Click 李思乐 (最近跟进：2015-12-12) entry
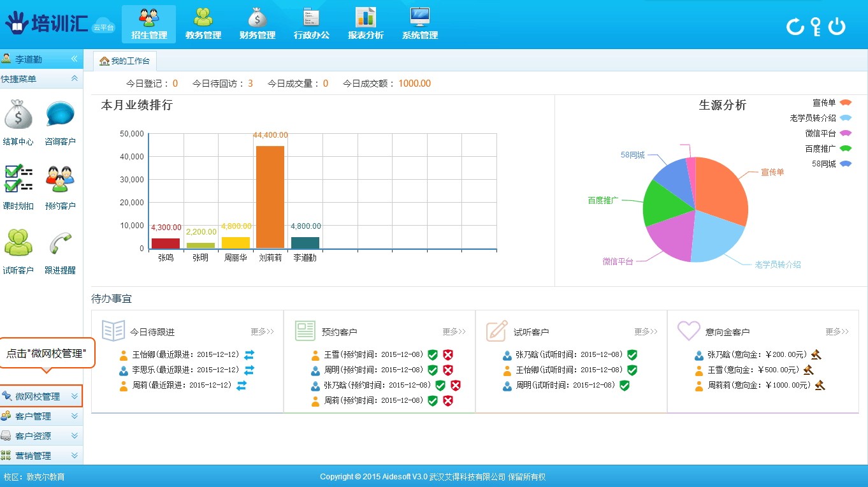868x487 pixels. click(x=185, y=370)
